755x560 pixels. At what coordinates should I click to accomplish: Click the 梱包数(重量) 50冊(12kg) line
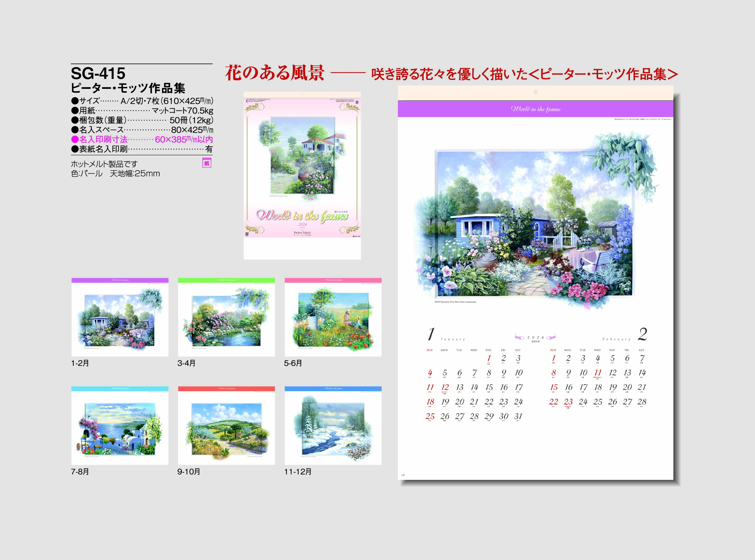point(142,120)
